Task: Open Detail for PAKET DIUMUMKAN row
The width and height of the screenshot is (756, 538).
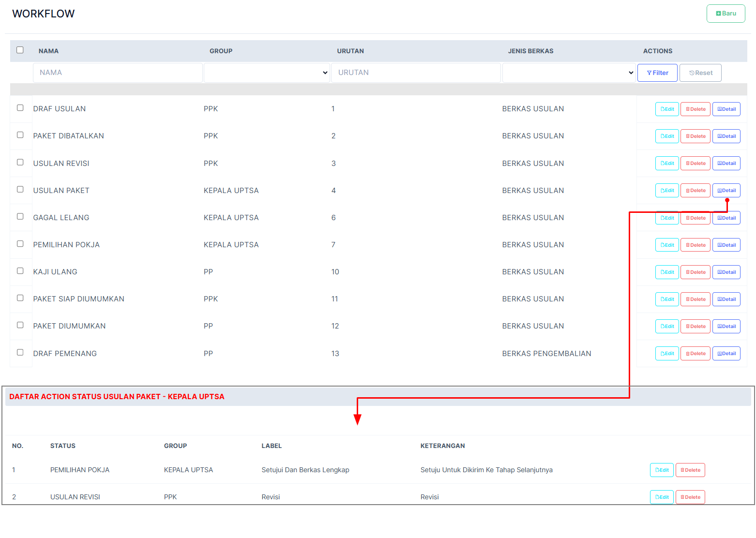Action: pyautogui.click(x=726, y=327)
